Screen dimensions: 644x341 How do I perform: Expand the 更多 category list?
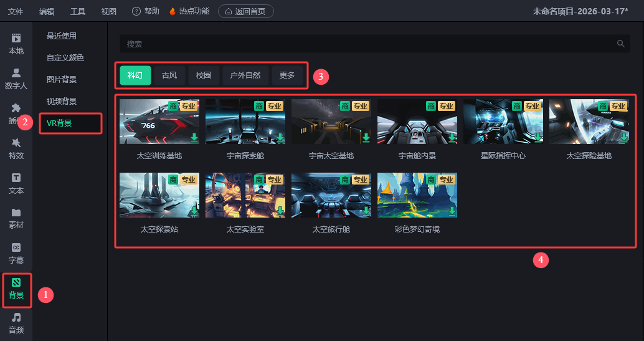click(x=287, y=75)
